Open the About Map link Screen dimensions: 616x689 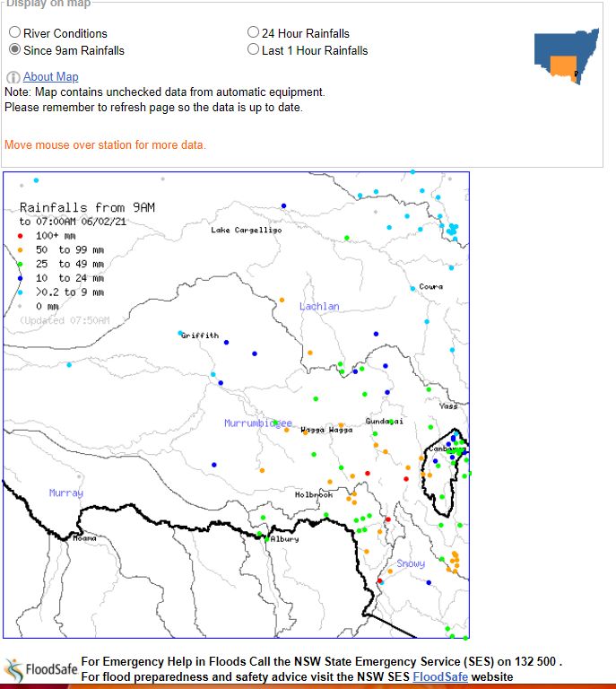click(50, 76)
